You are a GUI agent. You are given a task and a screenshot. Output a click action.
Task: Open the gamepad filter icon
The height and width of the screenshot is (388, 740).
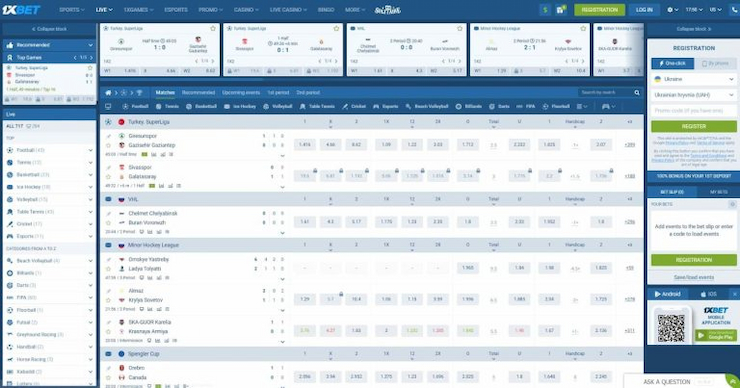coord(605,107)
